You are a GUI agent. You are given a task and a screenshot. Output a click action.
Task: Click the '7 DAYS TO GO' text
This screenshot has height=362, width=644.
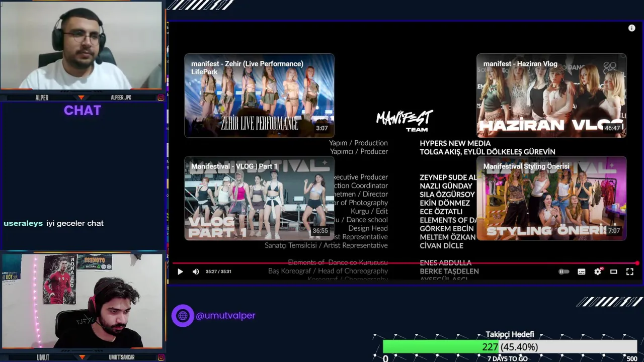coord(508,358)
